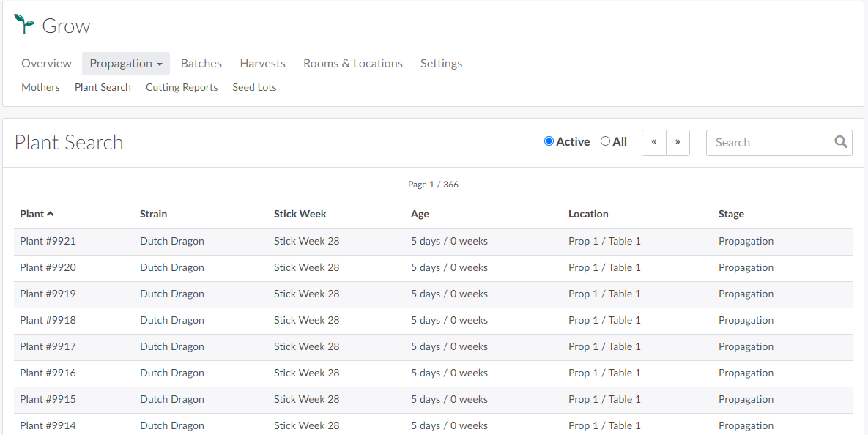Sort table by Location column
The image size is (868, 435).
(588, 214)
